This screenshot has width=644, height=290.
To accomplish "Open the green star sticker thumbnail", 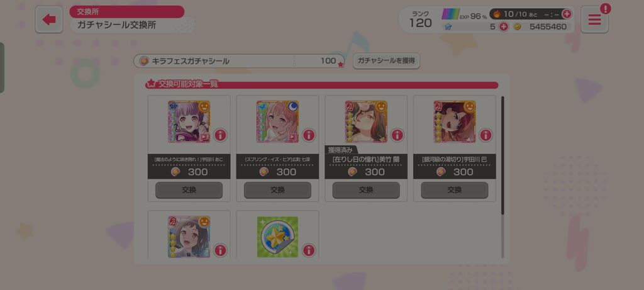I will (277, 237).
